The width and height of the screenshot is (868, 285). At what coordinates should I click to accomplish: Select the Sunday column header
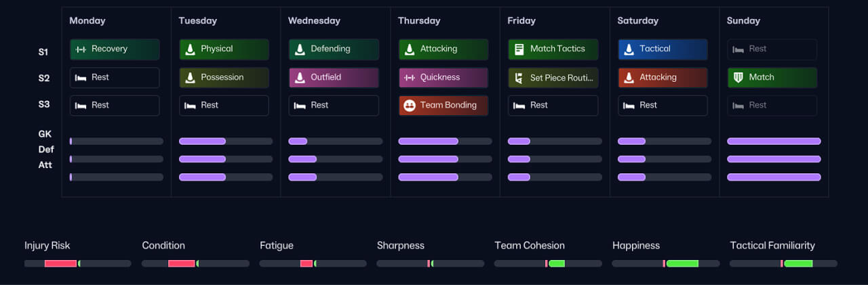(743, 21)
